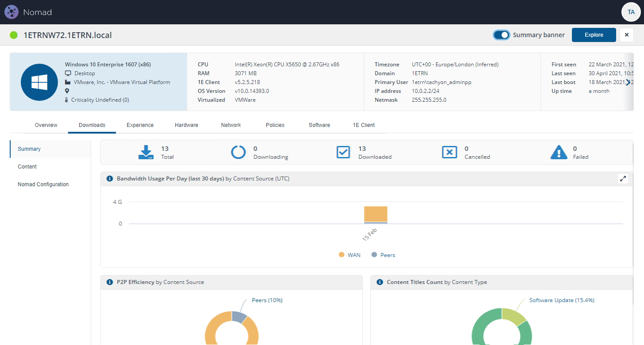
Task: Open the TA user avatar menu
Action: [631, 12]
